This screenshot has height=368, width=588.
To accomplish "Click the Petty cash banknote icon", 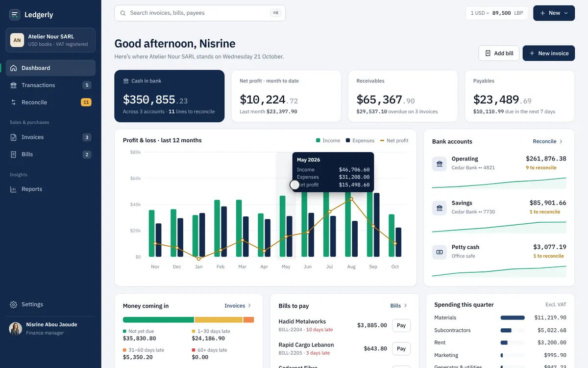I will click(440, 252).
